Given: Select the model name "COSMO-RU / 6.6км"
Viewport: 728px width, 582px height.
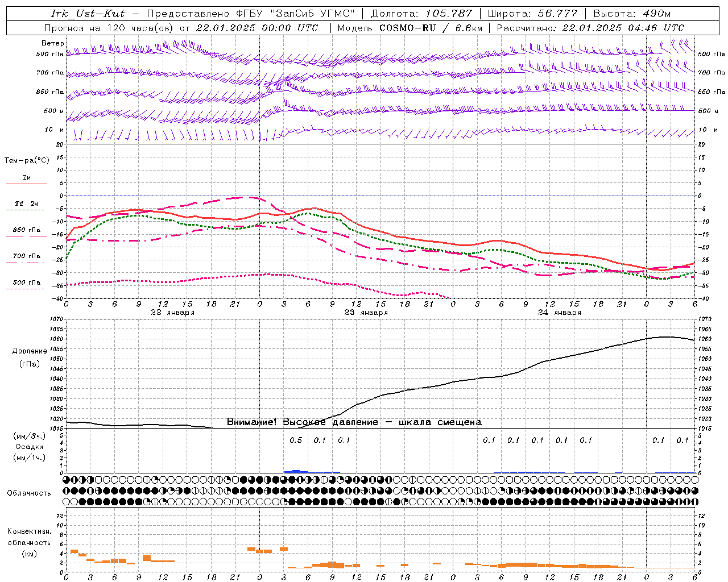Looking at the screenshot, I should click(x=431, y=28).
